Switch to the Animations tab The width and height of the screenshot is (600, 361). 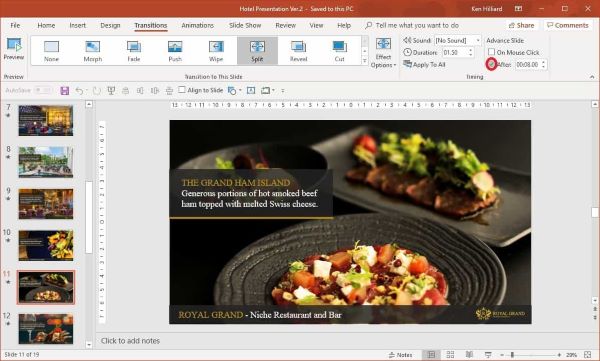(197, 25)
